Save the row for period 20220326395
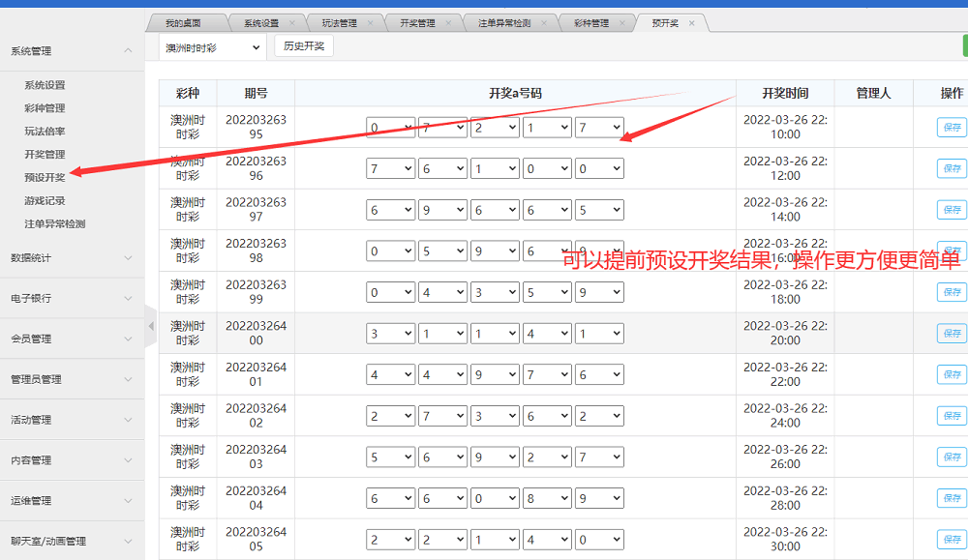Image resolution: width=968 pixels, height=560 pixels. 951,128
